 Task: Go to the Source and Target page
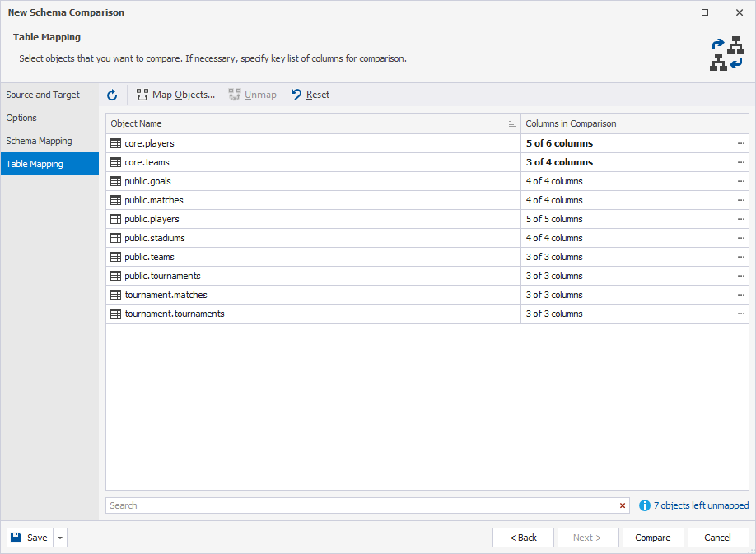click(49, 95)
